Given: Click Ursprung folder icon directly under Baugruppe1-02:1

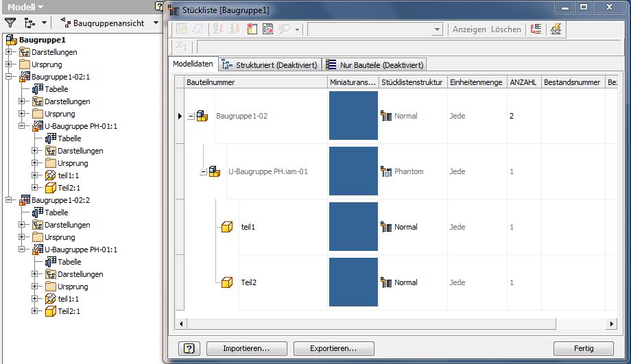Looking at the screenshot, I should (x=38, y=114).
